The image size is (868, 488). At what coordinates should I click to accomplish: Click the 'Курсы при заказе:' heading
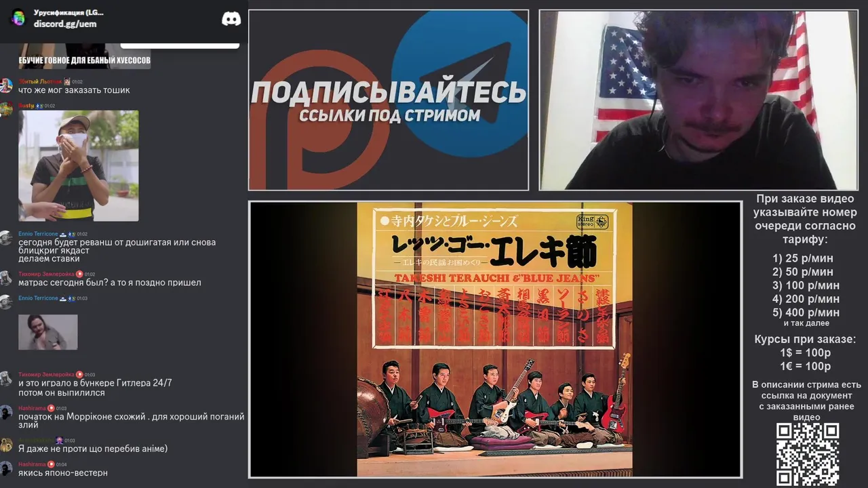click(x=805, y=339)
